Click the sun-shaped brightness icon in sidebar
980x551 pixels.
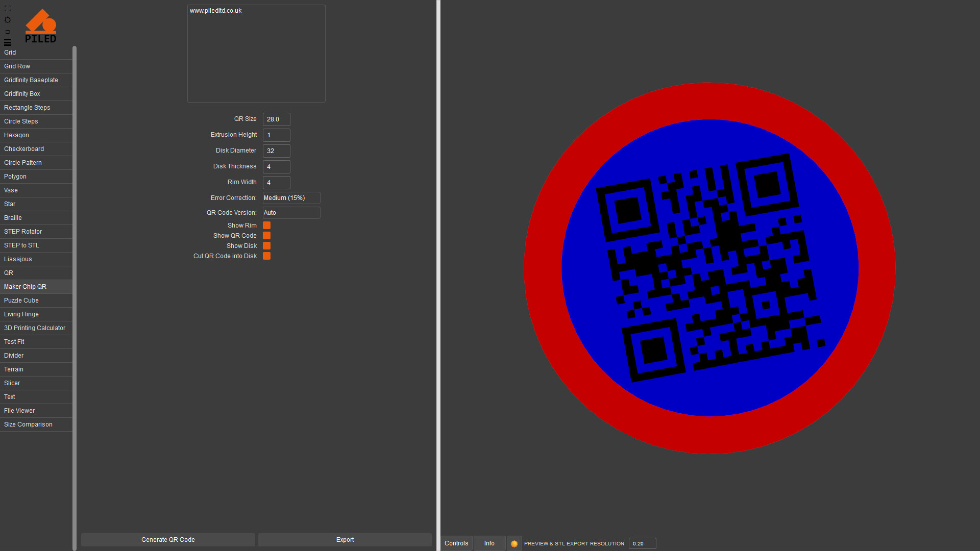tap(8, 20)
